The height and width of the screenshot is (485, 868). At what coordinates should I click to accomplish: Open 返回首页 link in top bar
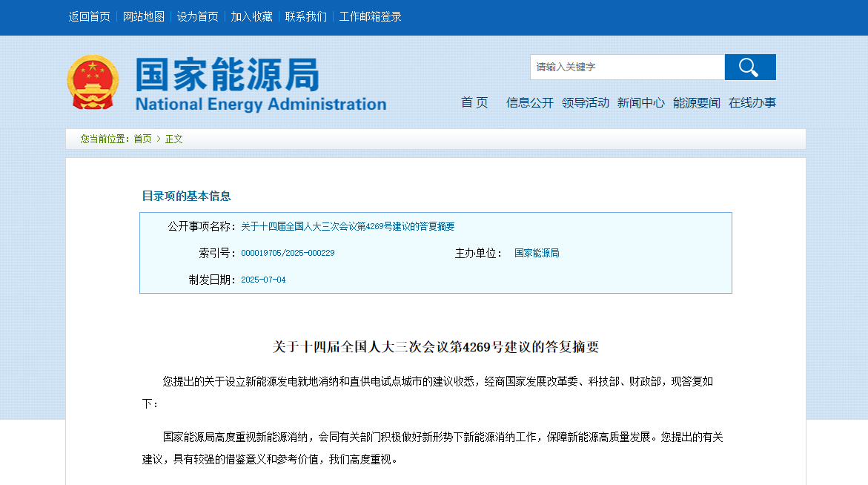tap(90, 16)
